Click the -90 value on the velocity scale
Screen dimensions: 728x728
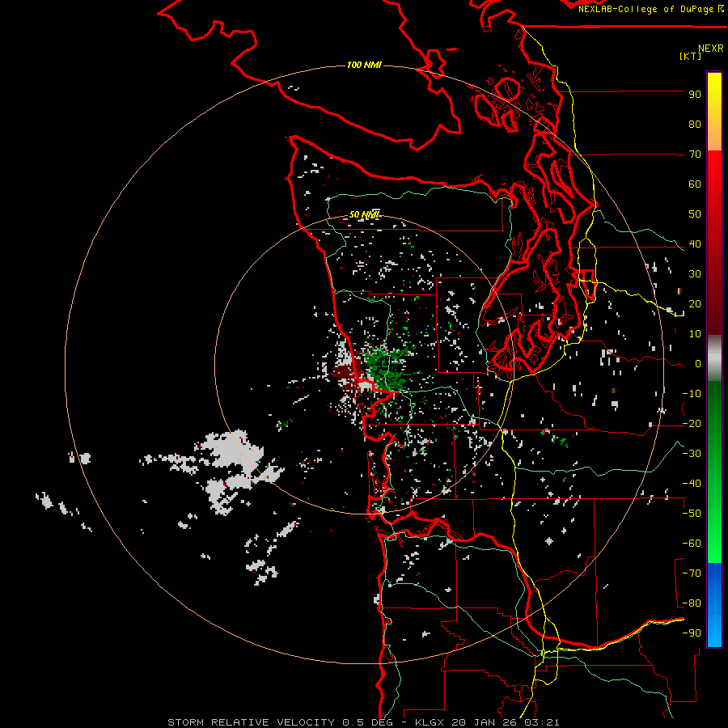pos(692,633)
